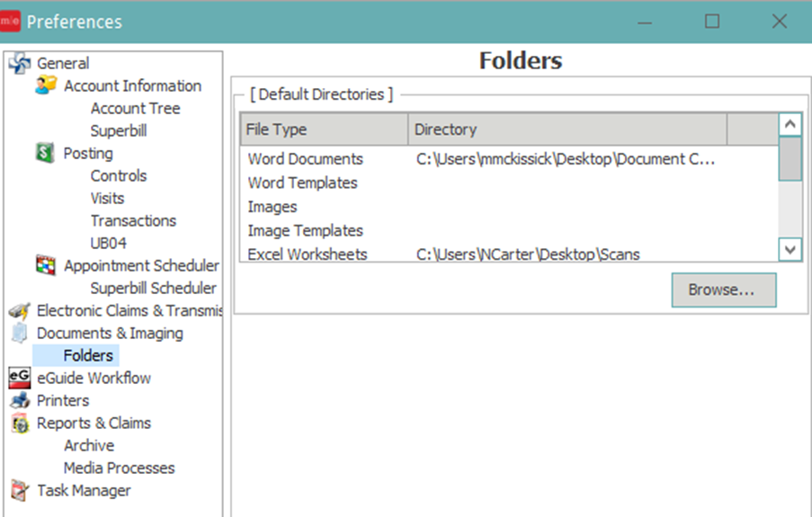
Task: Click the Task Manager icon
Action: tap(19, 491)
